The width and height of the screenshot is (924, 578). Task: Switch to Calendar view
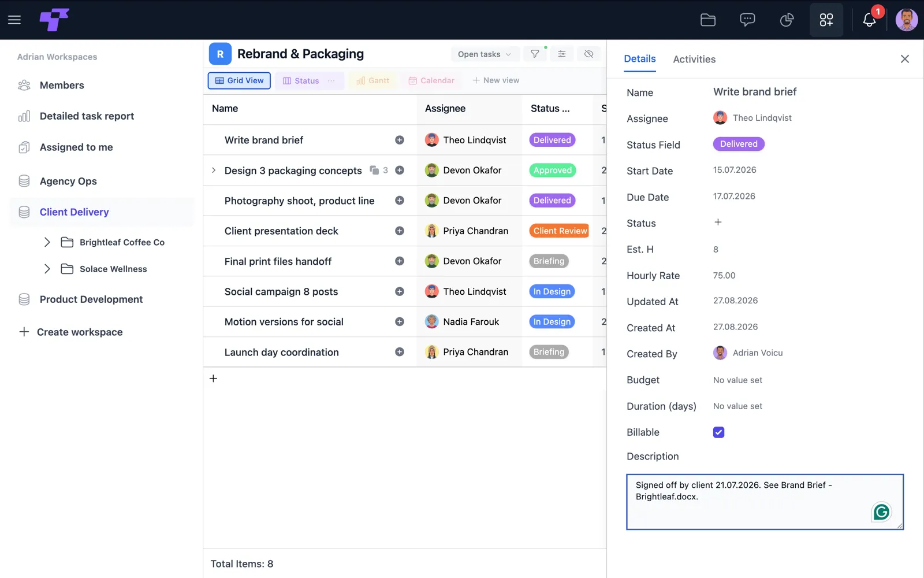click(431, 81)
